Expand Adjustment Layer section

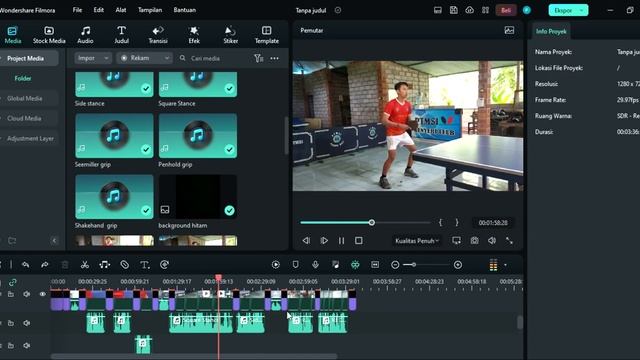tap(30, 138)
